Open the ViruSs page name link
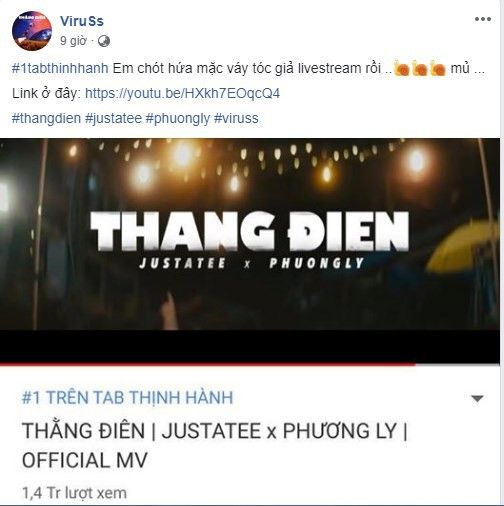 click(x=82, y=21)
